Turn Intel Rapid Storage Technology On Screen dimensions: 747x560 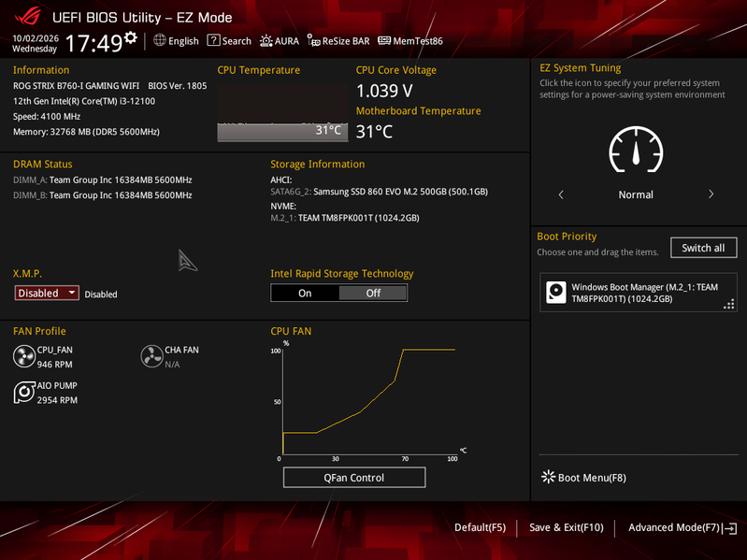[x=305, y=294]
